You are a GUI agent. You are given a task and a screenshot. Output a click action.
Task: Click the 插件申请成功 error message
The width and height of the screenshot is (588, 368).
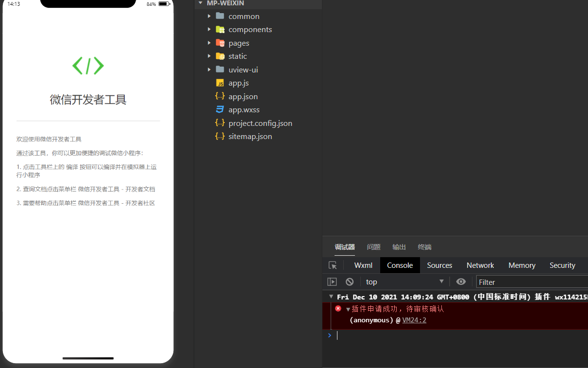pyautogui.click(x=398, y=309)
